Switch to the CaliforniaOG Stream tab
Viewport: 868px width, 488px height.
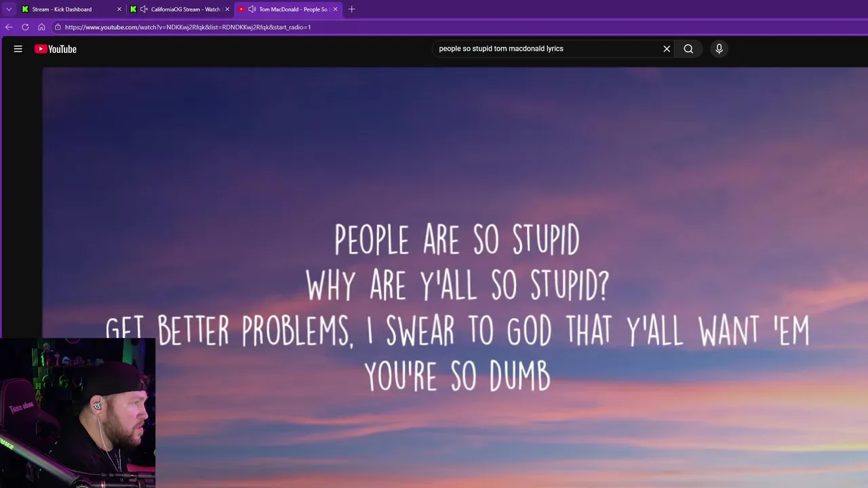pyautogui.click(x=180, y=9)
